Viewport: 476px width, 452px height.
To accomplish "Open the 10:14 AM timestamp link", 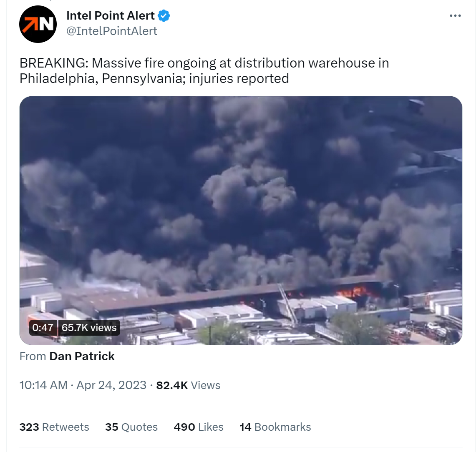I will (43, 385).
